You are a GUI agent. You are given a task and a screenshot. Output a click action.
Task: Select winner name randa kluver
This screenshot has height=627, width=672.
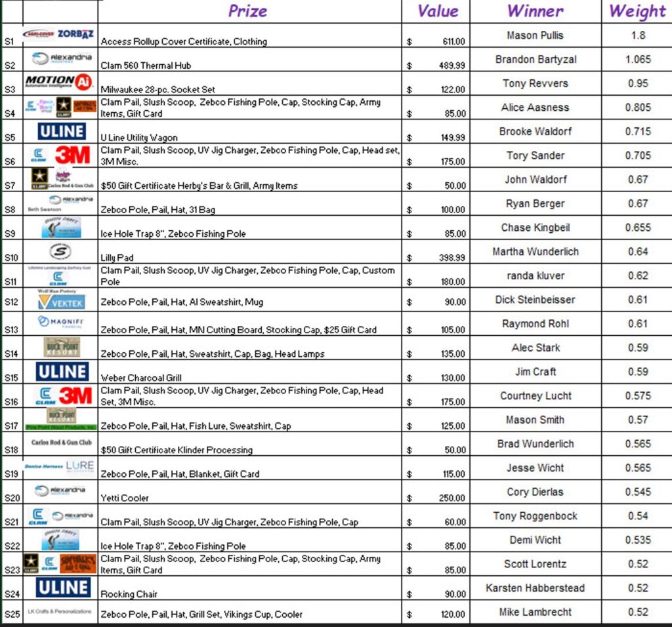pos(535,276)
